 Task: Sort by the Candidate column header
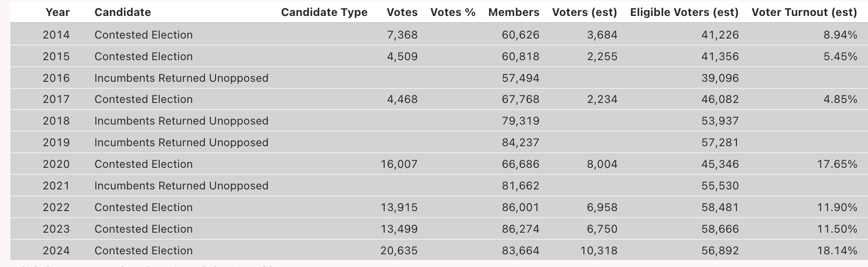(123, 12)
